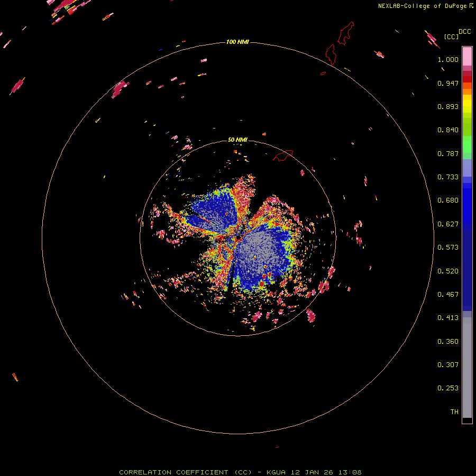Image resolution: width=476 pixels, height=476 pixels.
Task: Click the 0.360 legend value
Action: pos(448,342)
